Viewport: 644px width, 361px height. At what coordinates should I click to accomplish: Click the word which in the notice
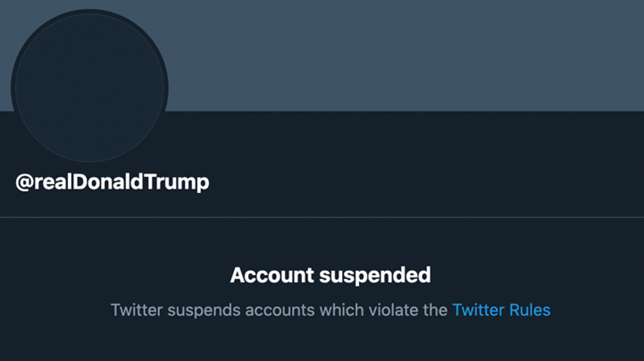(341, 310)
